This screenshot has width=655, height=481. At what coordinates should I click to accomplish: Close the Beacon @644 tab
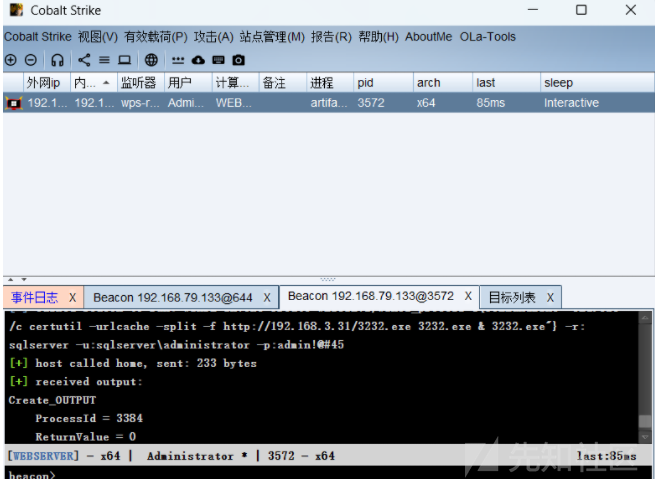pyautogui.click(x=267, y=298)
